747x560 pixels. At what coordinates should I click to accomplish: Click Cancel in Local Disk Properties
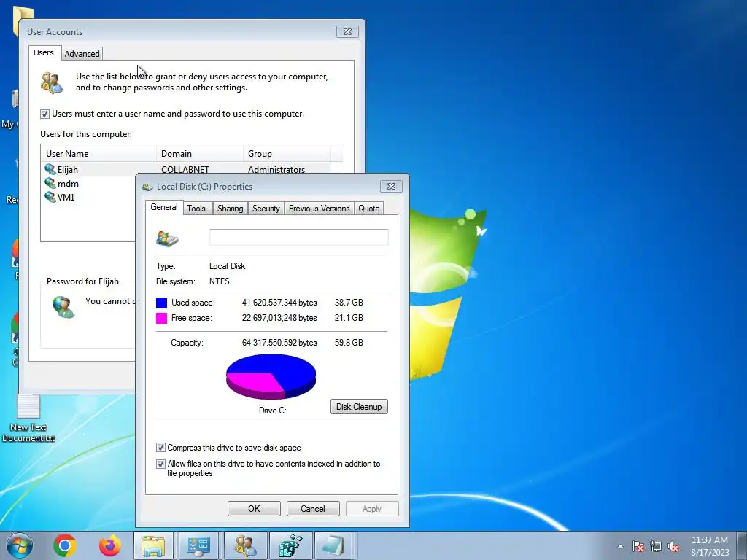[313, 508]
